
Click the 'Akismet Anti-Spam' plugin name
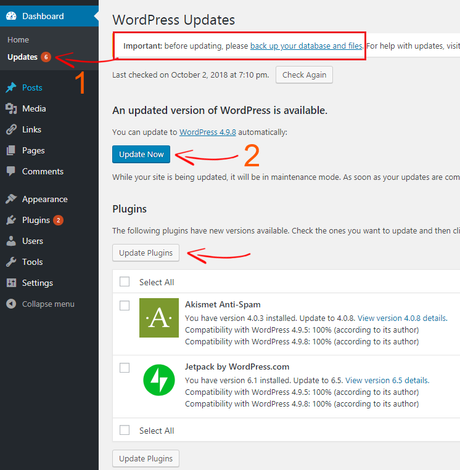[x=223, y=304]
